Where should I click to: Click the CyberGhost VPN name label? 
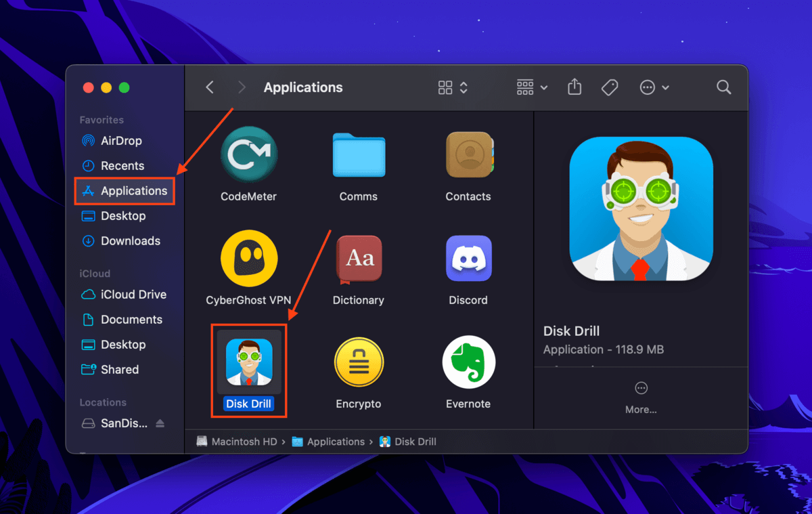pos(248,300)
